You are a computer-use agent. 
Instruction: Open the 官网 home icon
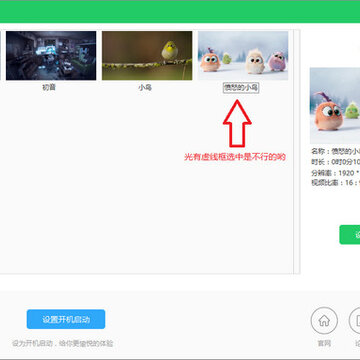(x=324, y=321)
